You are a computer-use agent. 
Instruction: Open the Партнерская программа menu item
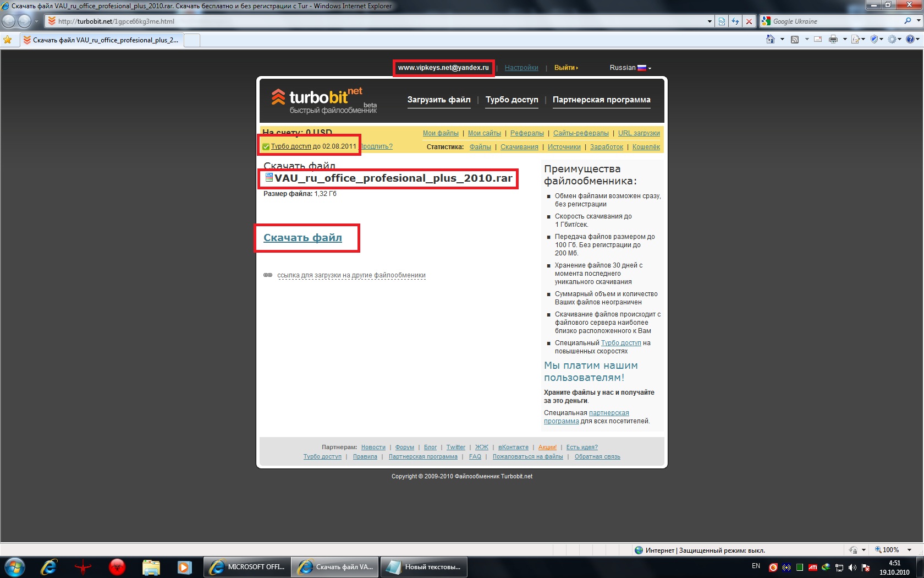pyautogui.click(x=602, y=100)
